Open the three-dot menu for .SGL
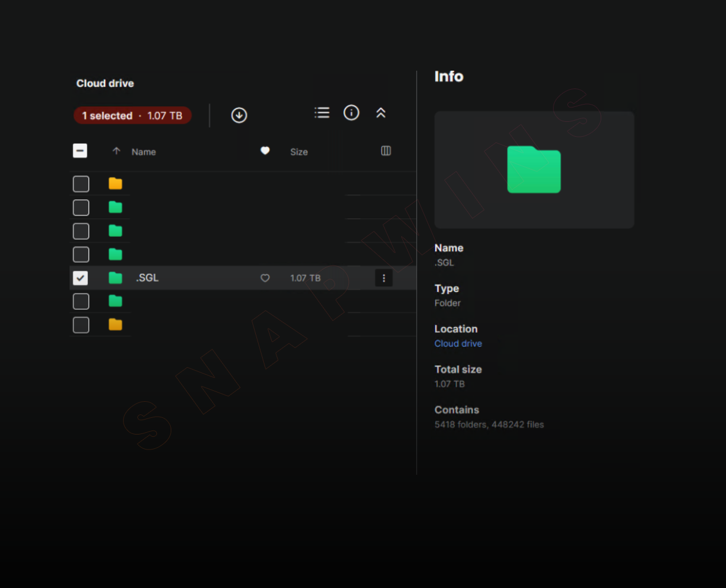The height and width of the screenshot is (588, 726). (383, 278)
